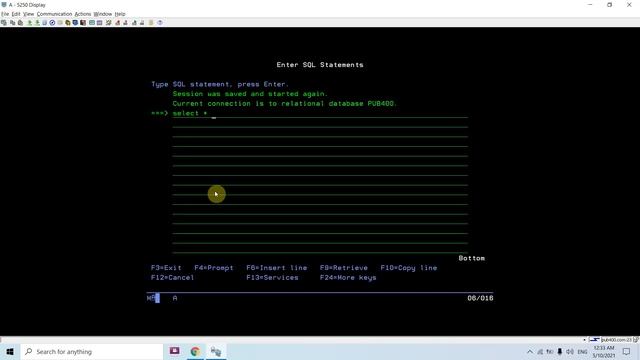Click the blue circular target toolbar icon
This screenshot has height=360, width=640.
(x=52, y=22)
